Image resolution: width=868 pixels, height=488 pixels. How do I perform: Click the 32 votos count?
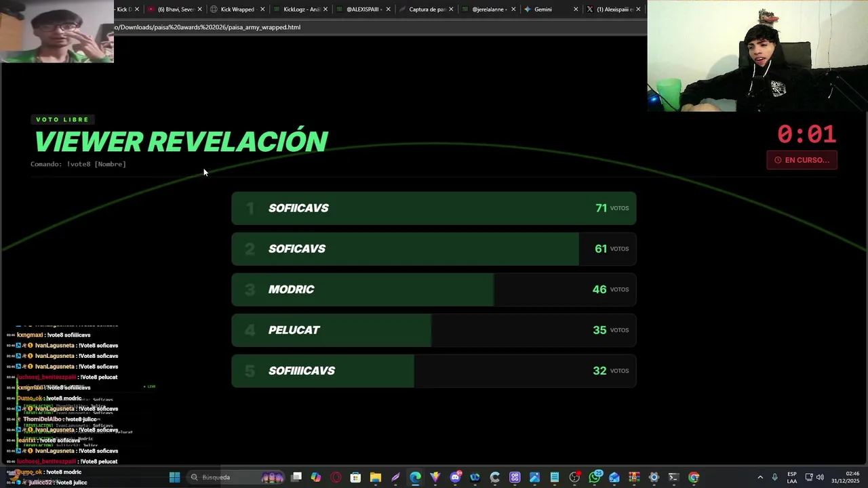coord(611,371)
